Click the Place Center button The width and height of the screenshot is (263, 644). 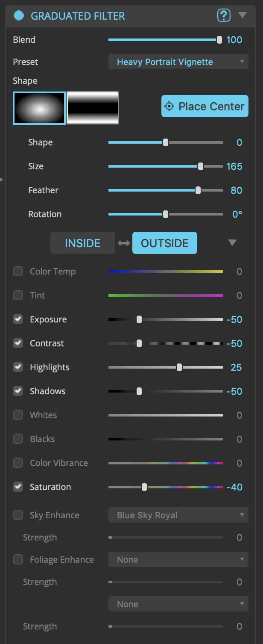(205, 106)
